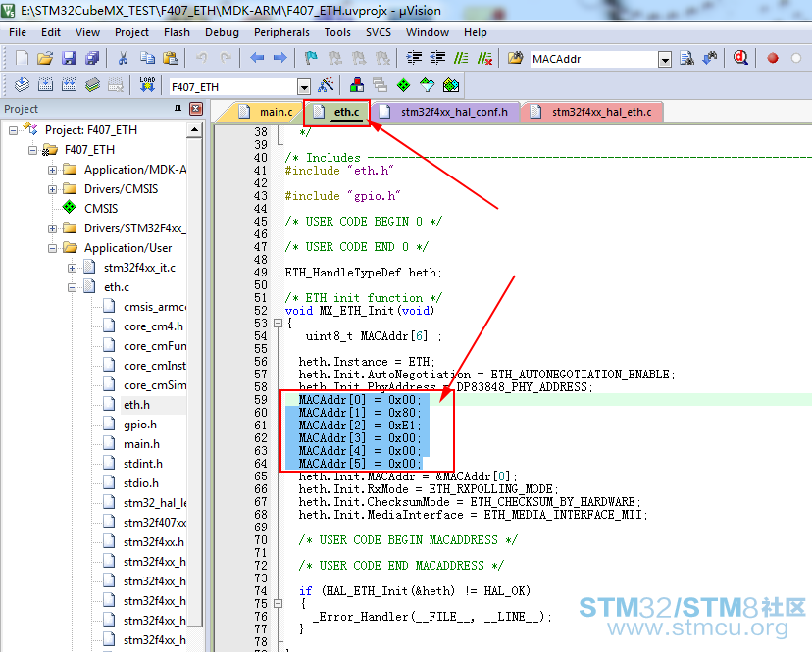The height and width of the screenshot is (652, 812).
Task: Comment out the selection
Action: 461,58
